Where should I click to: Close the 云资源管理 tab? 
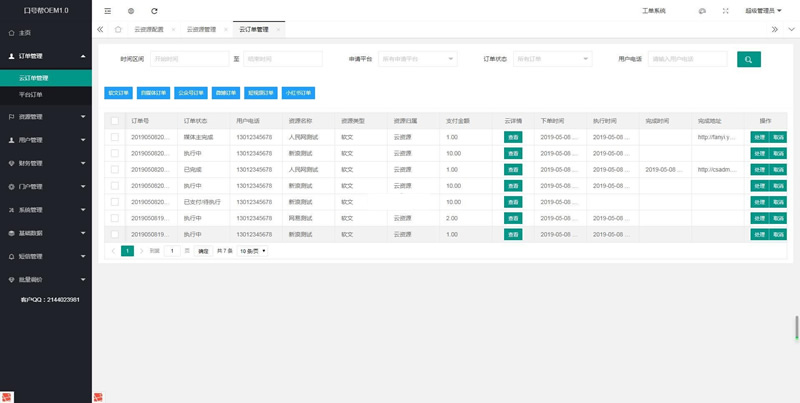[x=226, y=30]
